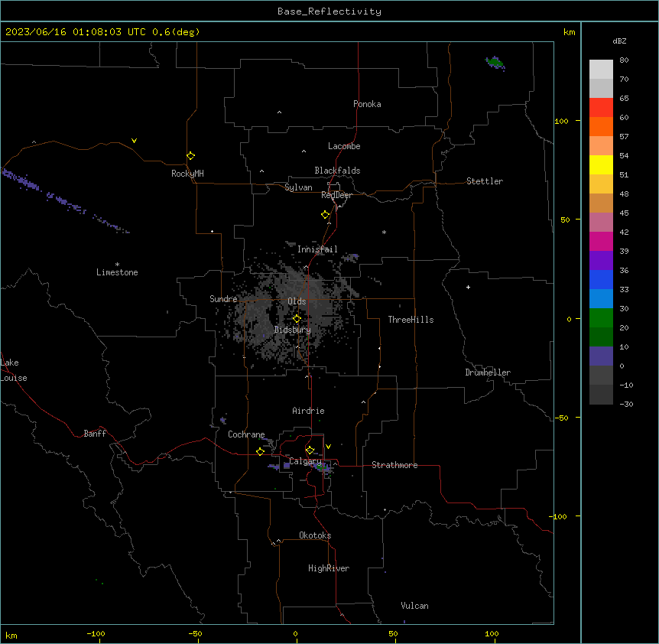Image resolution: width=659 pixels, height=644 pixels.
Task: Click the green 30 dBZ legend swatch
Action: pos(601,318)
